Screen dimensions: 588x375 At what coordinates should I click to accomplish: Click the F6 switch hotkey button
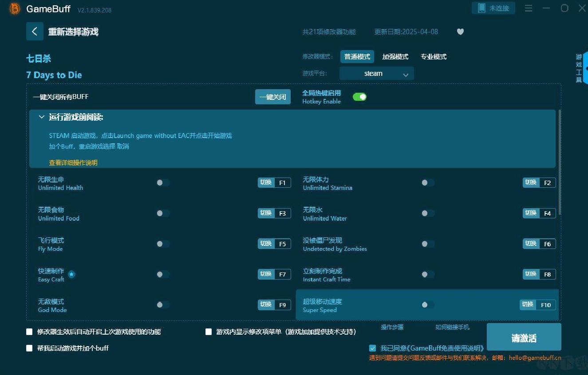(x=539, y=244)
